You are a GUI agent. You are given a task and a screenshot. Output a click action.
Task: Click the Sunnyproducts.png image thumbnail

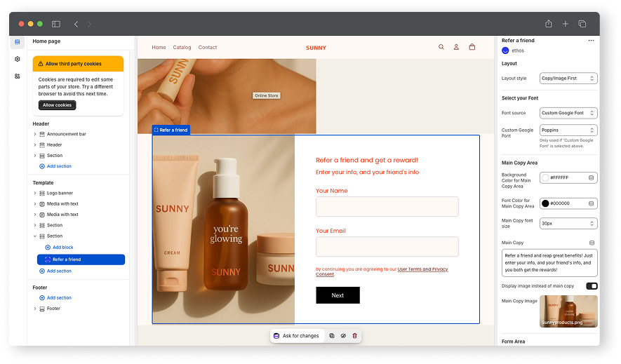568,311
